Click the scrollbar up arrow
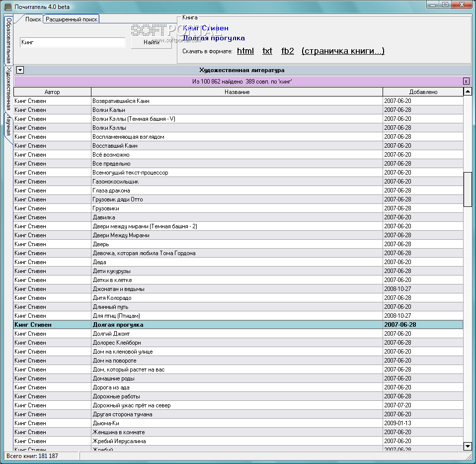 click(468, 92)
